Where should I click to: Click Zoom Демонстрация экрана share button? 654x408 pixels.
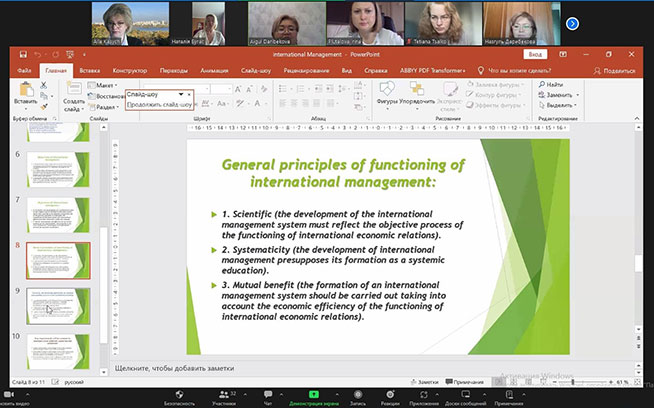click(x=314, y=398)
